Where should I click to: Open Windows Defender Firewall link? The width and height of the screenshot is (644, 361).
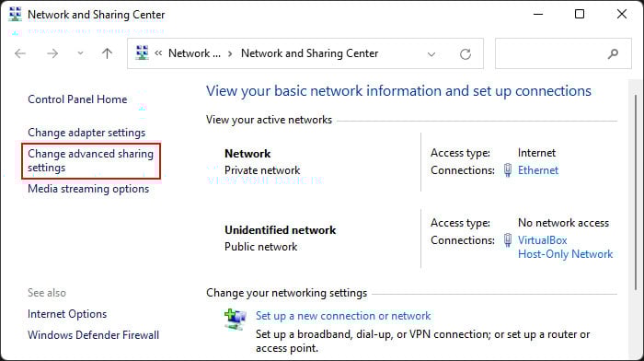93,335
